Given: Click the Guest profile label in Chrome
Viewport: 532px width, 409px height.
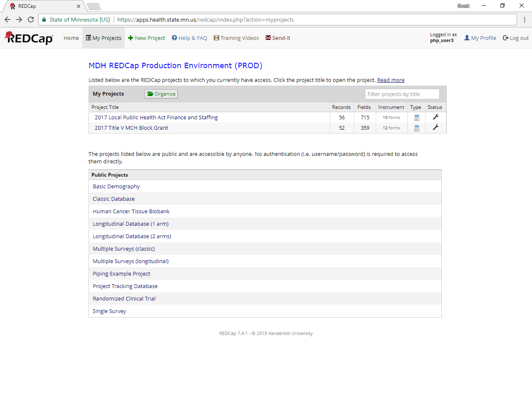Looking at the screenshot, I should click(x=463, y=6).
